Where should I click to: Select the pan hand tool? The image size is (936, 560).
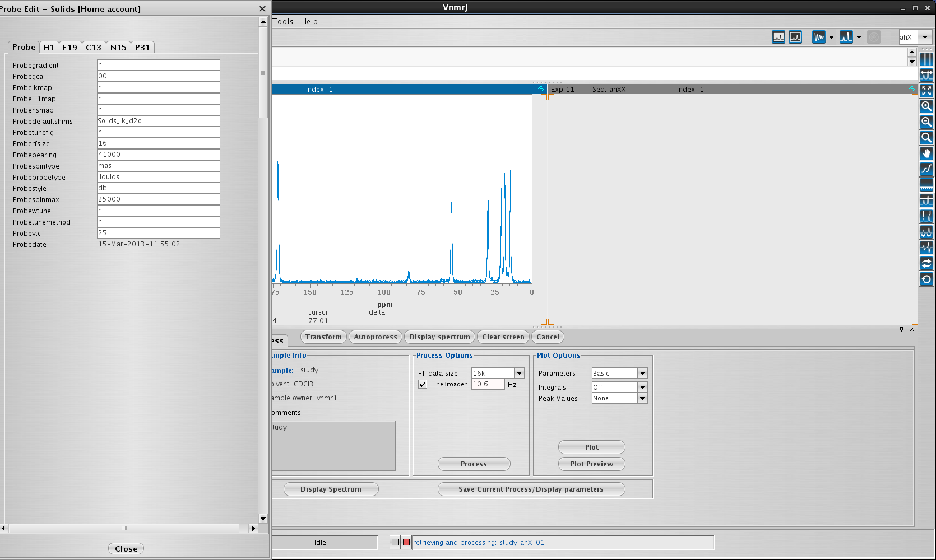pyautogui.click(x=926, y=153)
